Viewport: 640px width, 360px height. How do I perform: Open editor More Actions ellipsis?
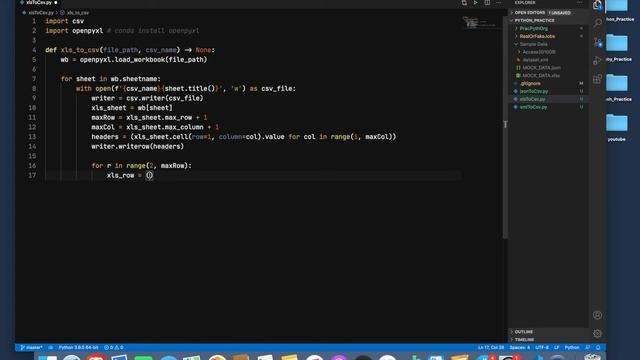498,3
